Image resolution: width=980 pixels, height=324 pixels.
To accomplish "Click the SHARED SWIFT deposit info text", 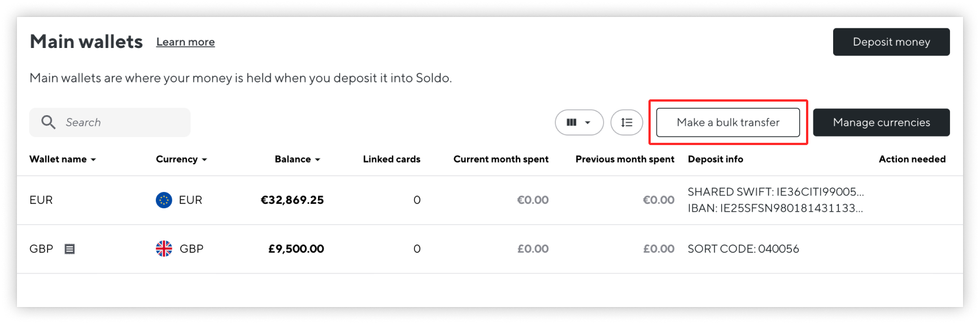I will tap(776, 192).
